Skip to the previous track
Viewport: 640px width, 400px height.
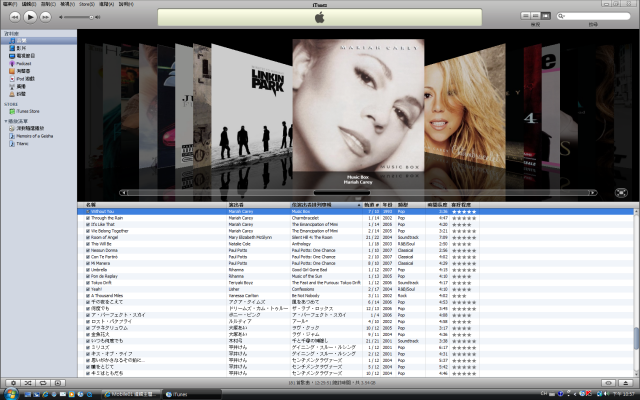15,17
